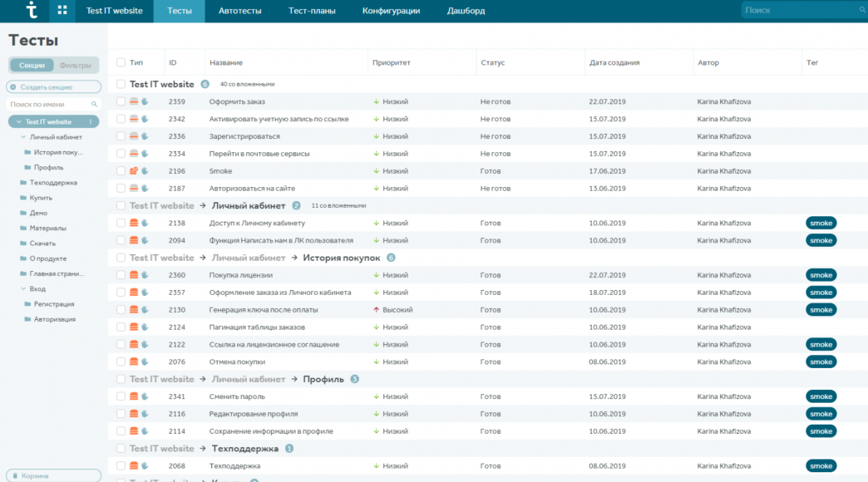Click the high priority arrow for test 2130

click(x=377, y=310)
